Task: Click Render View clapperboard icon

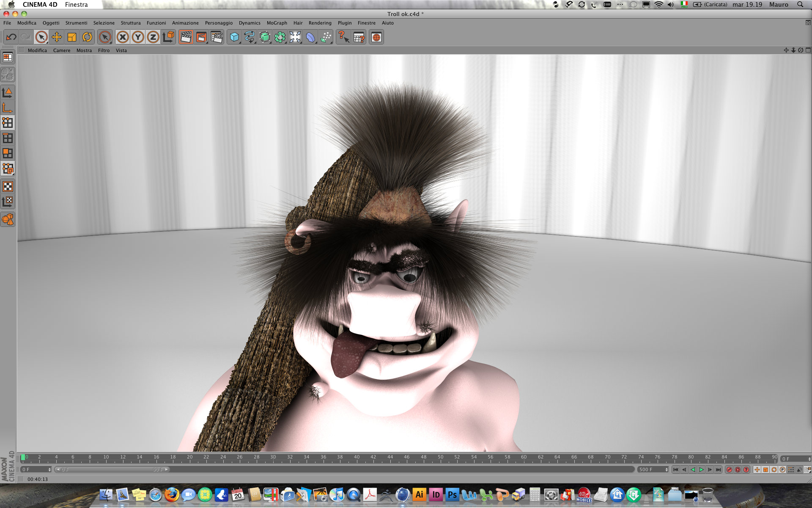Action: coord(186,37)
